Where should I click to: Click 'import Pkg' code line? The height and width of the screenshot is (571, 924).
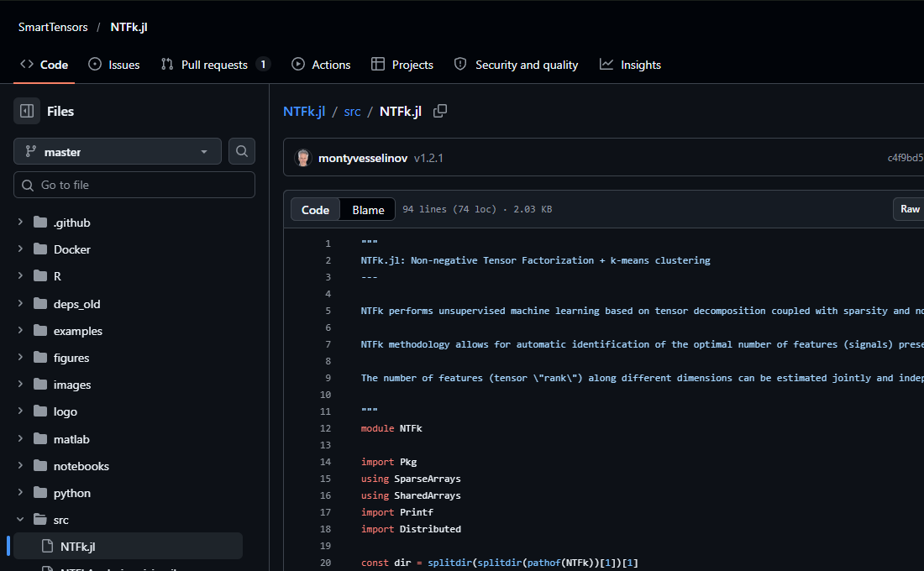[388, 462]
